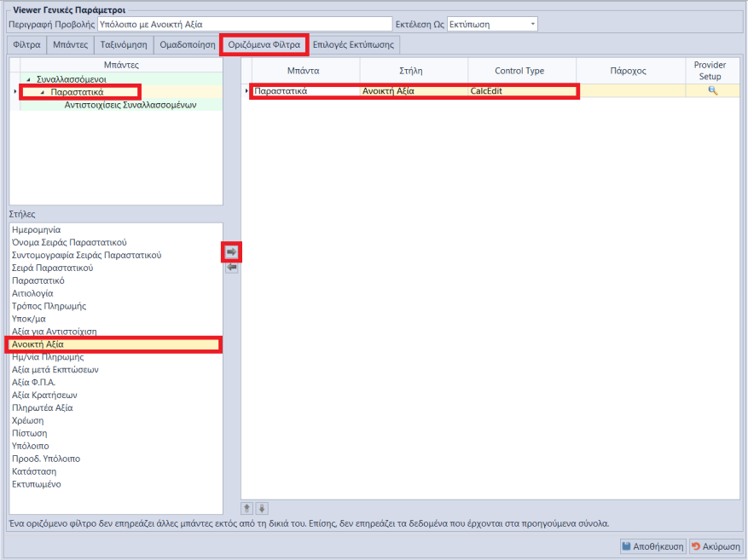Image resolution: width=748 pixels, height=560 pixels.
Task: Select Αντιστοιχίσεις Συναλλασσομένων in the tree
Action: (x=130, y=105)
